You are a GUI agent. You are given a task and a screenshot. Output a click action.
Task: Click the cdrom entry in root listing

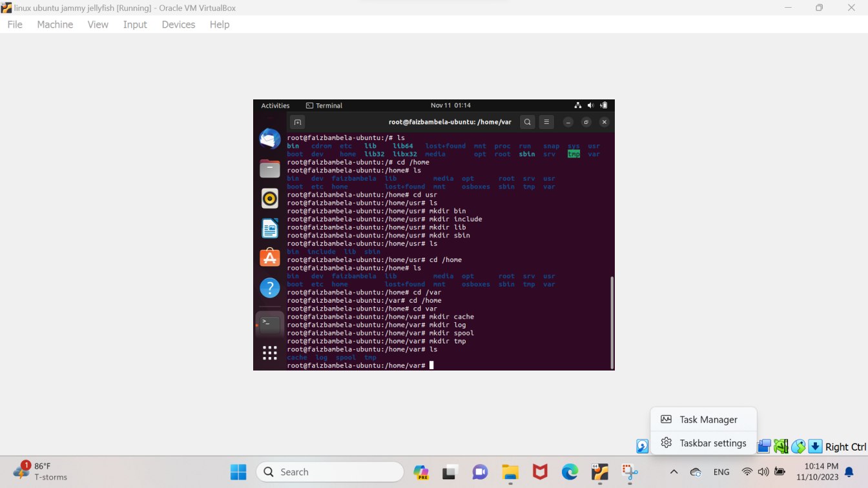point(322,146)
